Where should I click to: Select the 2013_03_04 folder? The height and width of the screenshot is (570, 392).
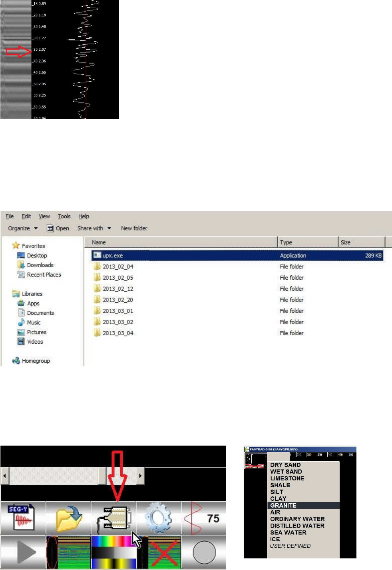click(x=113, y=333)
